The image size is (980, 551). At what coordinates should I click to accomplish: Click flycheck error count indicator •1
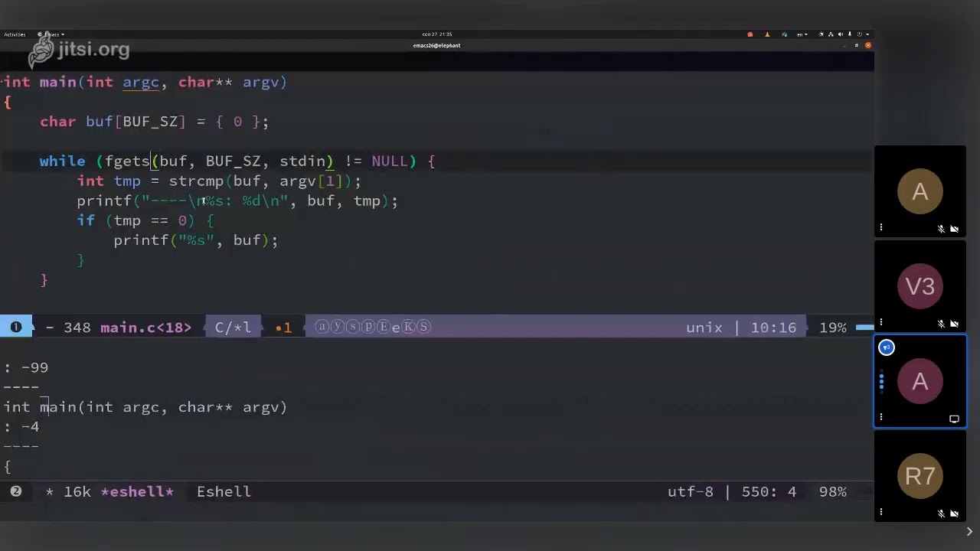tap(283, 328)
